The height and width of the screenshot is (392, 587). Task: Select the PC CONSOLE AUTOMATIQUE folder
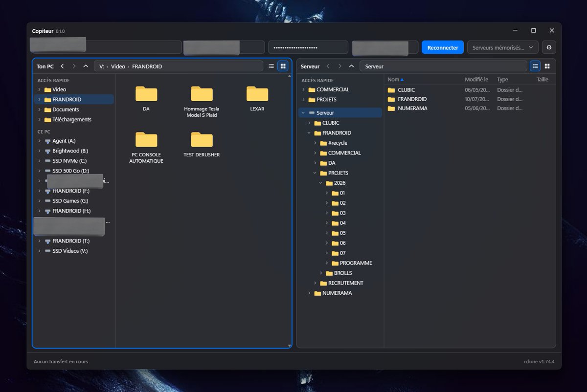point(146,147)
